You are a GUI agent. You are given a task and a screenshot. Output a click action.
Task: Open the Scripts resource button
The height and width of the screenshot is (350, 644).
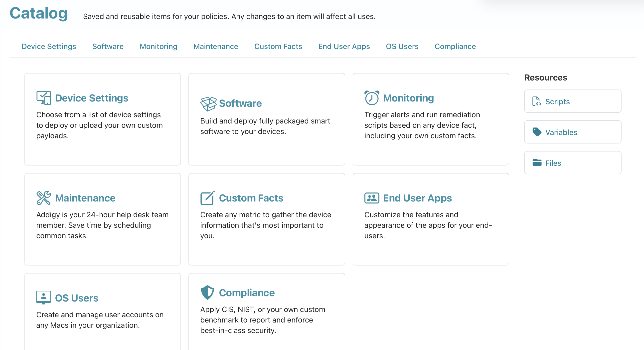pos(573,101)
